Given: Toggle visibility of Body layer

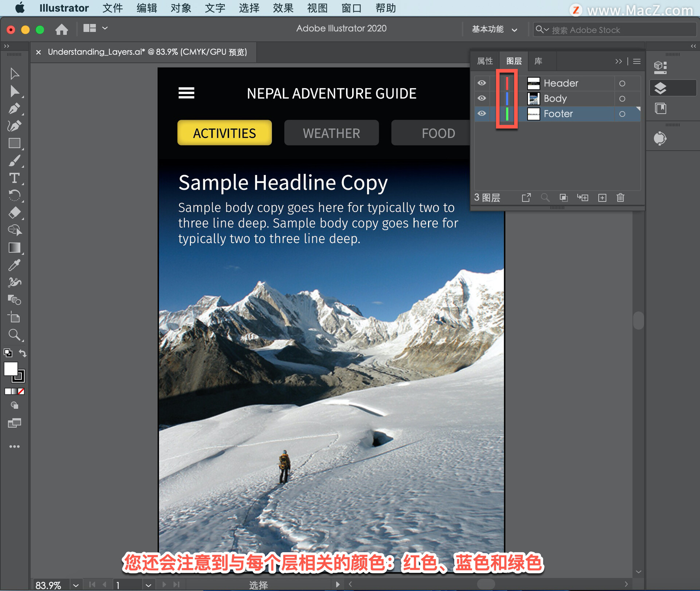Looking at the screenshot, I should [x=481, y=98].
